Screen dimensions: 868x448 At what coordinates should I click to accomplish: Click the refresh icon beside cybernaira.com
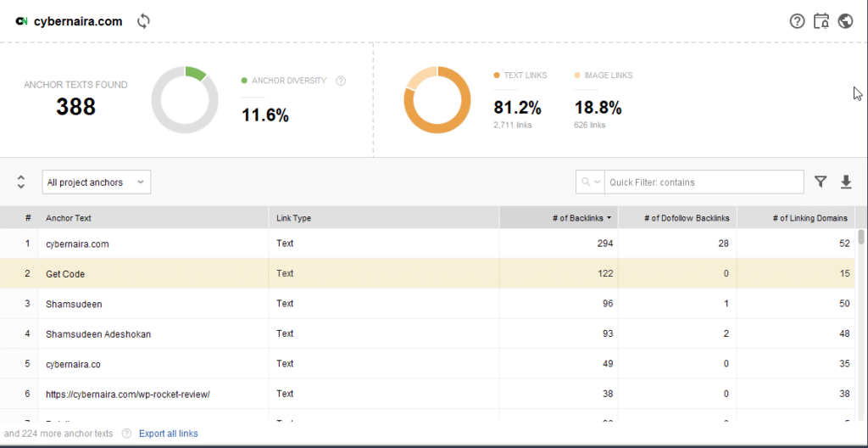click(x=143, y=21)
